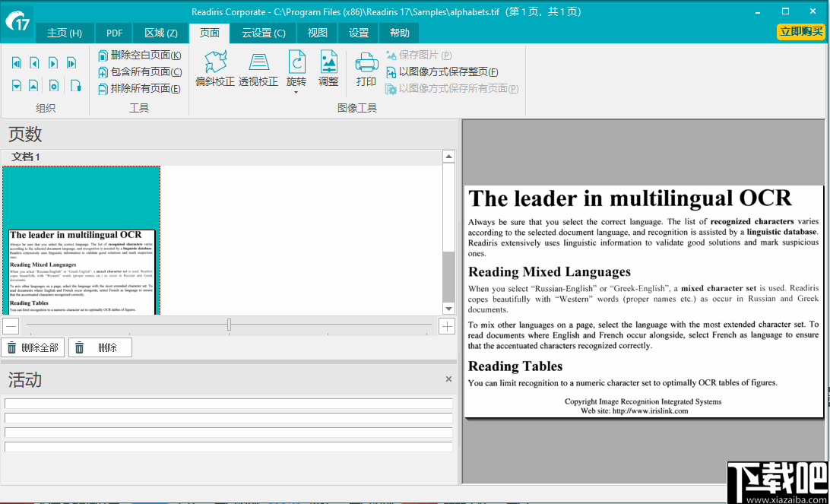This screenshot has width=830, height=504.
Task: Select the 透视校正 perspective correction tool
Action: pos(258,70)
